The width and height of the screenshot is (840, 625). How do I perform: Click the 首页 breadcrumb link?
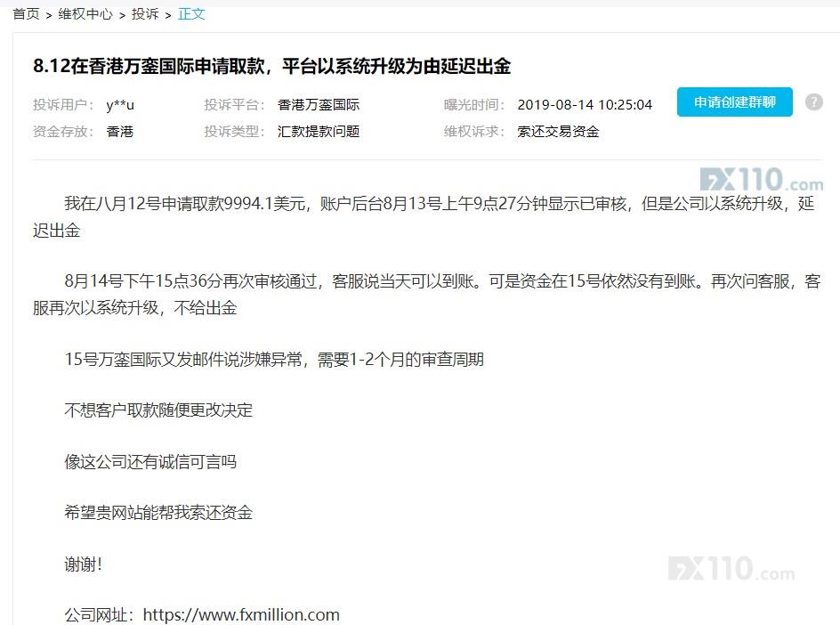[26, 14]
